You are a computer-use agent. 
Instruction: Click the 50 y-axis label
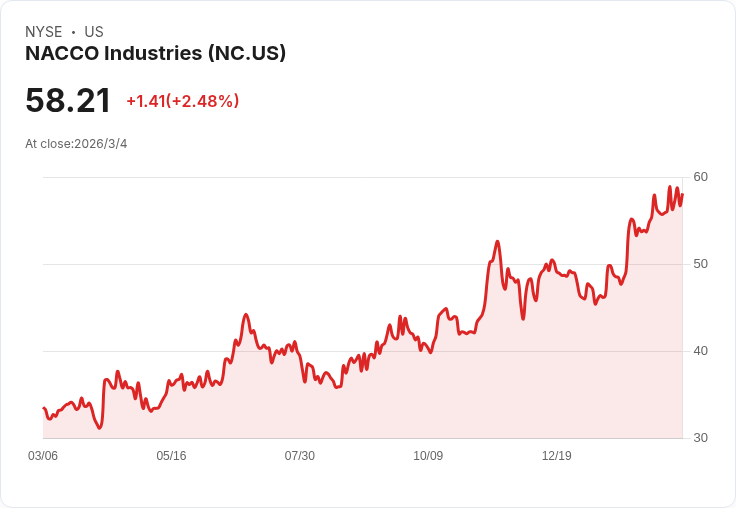700,264
